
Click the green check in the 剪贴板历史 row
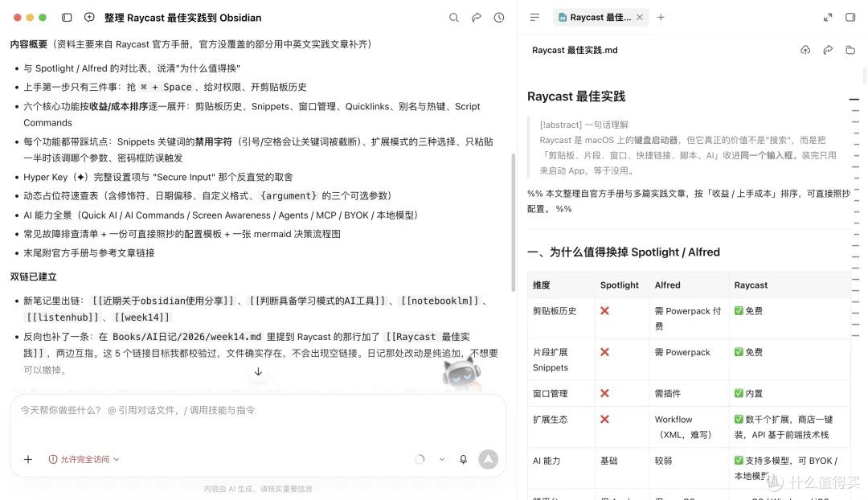[x=739, y=311]
